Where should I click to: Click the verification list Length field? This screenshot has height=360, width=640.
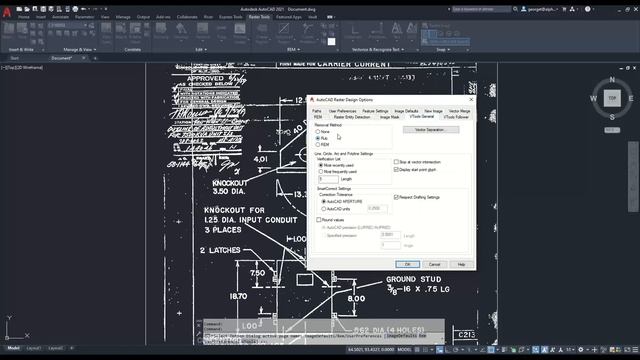click(x=328, y=179)
